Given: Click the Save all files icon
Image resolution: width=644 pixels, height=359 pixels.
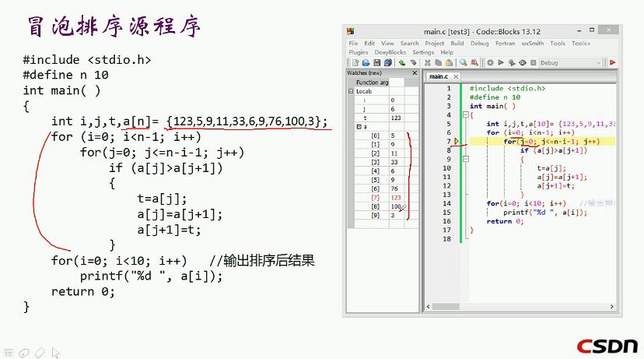Looking at the screenshot, I should (x=387, y=63).
